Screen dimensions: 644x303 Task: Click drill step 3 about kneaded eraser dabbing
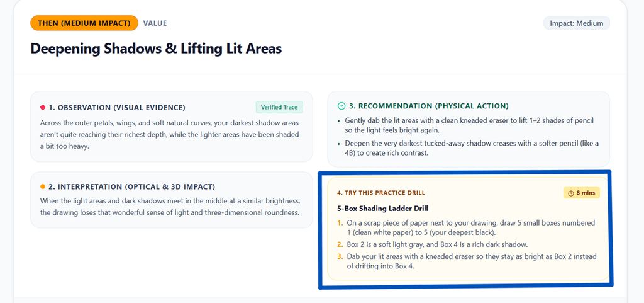coord(467,261)
